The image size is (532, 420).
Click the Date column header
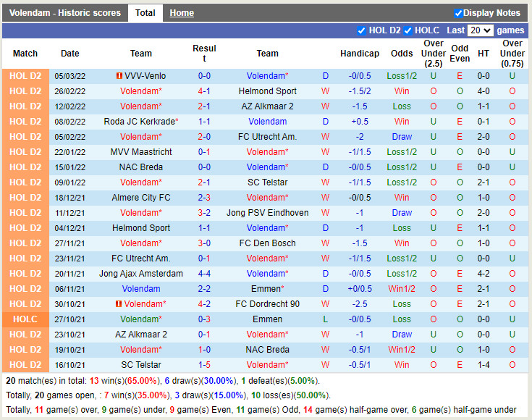[70, 54]
